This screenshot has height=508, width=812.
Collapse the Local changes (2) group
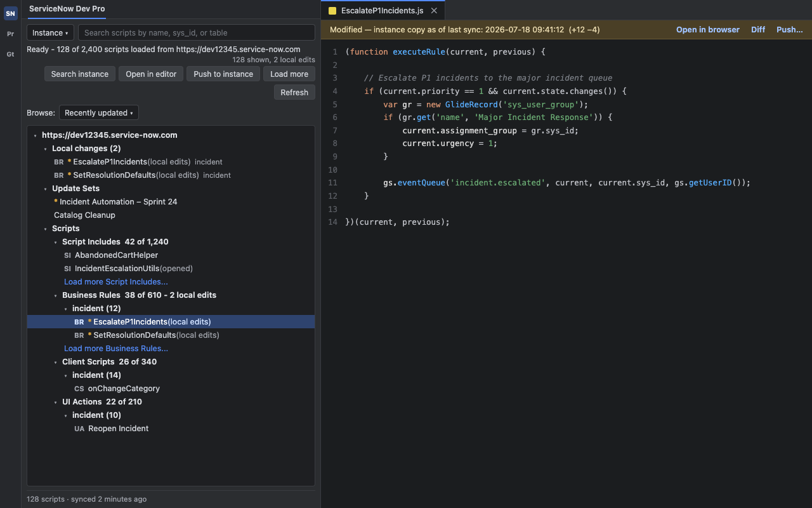[46, 149]
